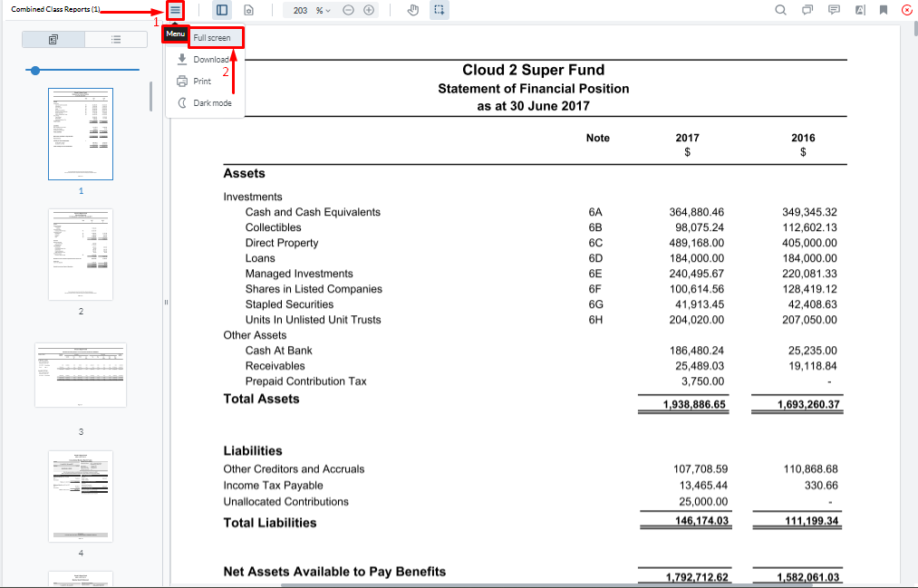Open the view controls page icon
918x588 pixels.
click(x=249, y=10)
